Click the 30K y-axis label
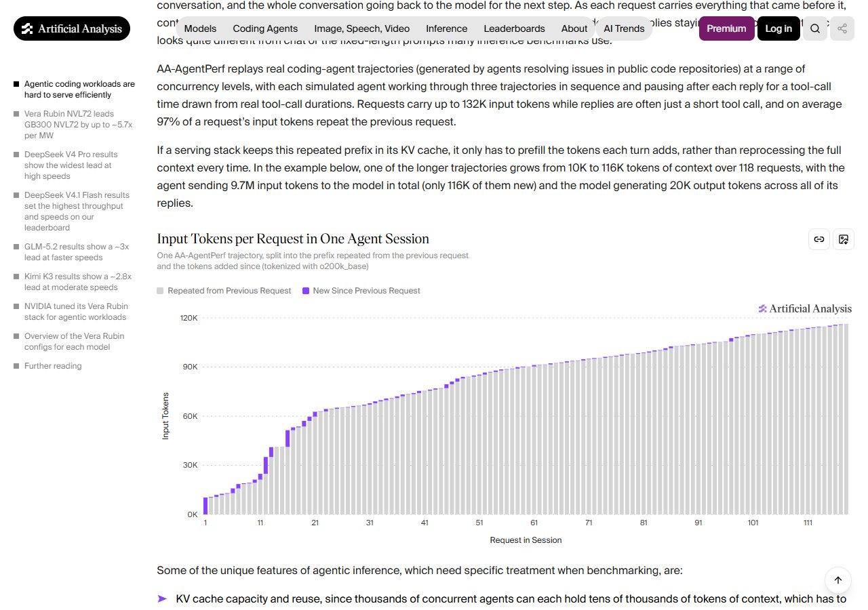 [x=190, y=465]
